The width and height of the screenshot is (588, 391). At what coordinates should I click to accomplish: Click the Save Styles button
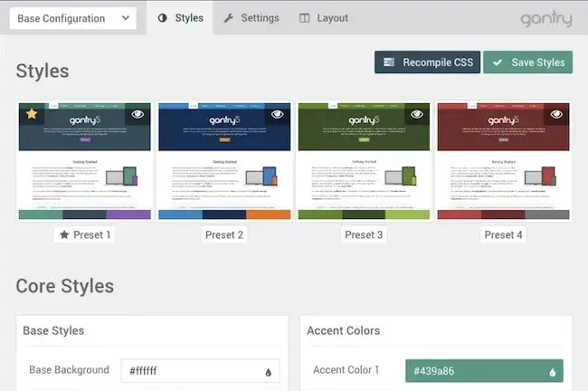pyautogui.click(x=528, y=62)
